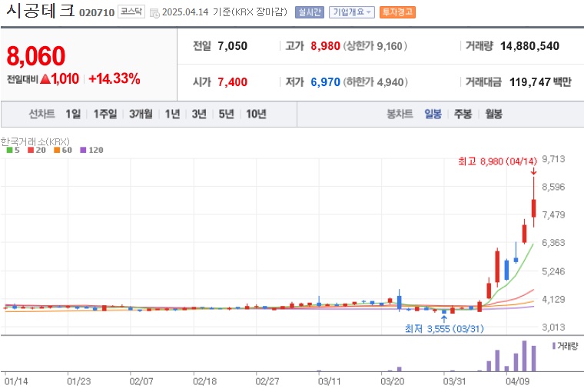This screenshot has height=392, width=584.
Task: Show the 3년 line chart
Action: [x=199, y=114]
